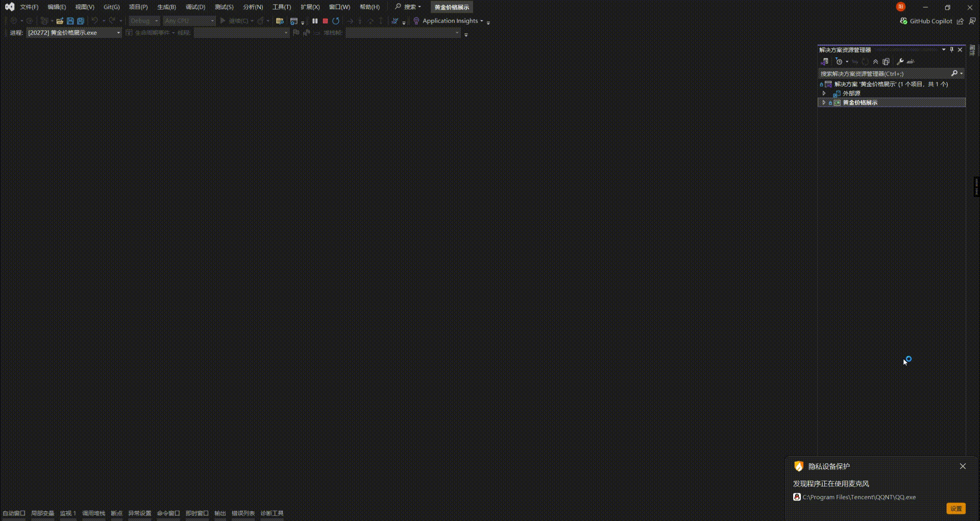Click the Solution Explorer search box
The width and height of the screenshot is (980, 521).
pyautogui.click(x=883, y=73)
